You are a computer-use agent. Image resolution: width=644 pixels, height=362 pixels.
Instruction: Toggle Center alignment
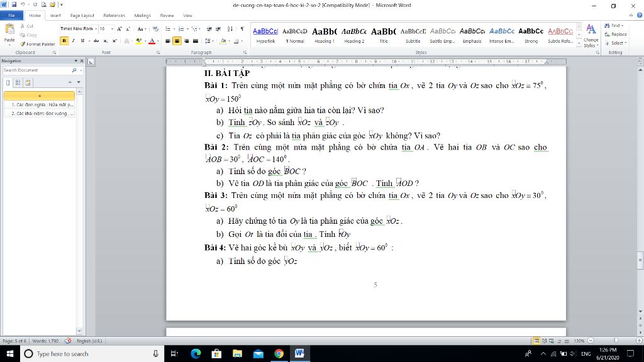pos(177,41)
